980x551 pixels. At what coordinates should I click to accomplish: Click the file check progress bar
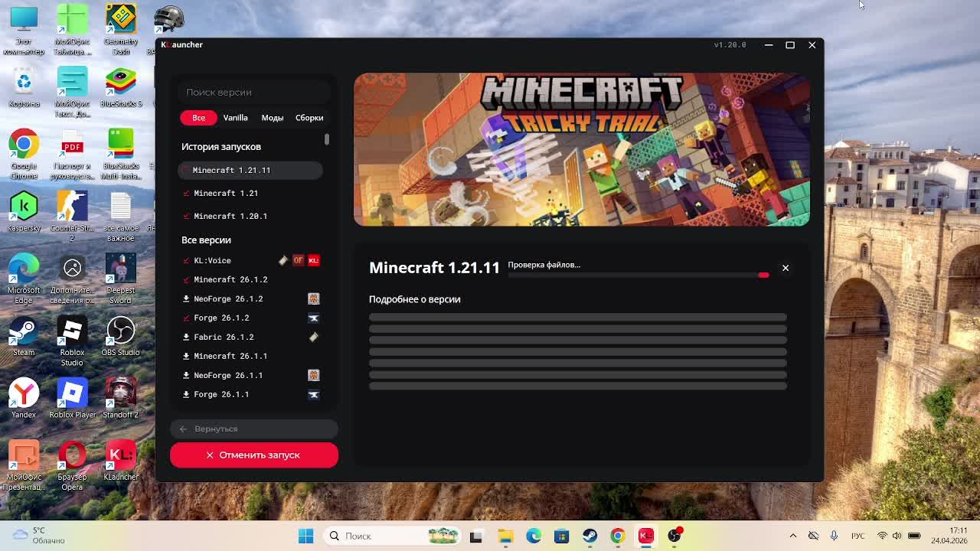[x=639, y=275]
